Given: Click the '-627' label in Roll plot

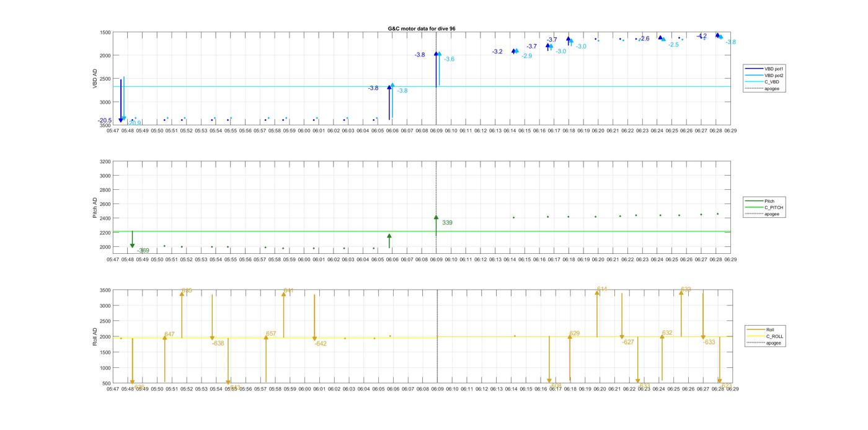Looking at the screenshot, I should click(628, 342).
